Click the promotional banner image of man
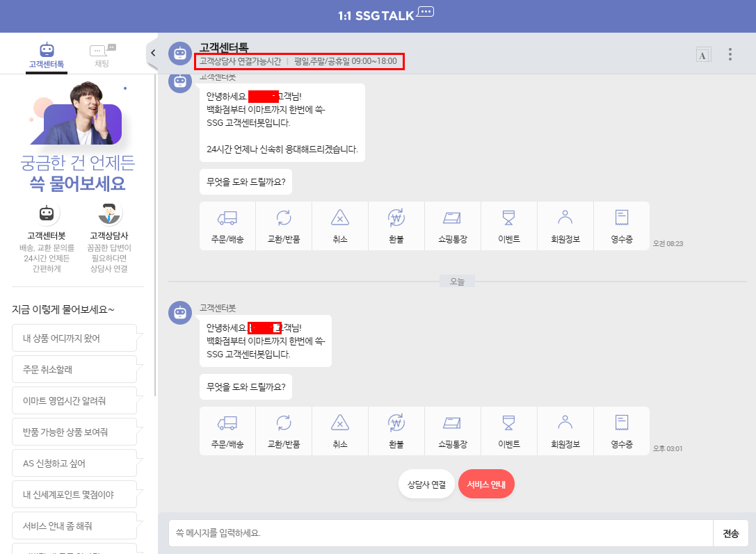Viewport: 756px width, 554px height. 78,113
